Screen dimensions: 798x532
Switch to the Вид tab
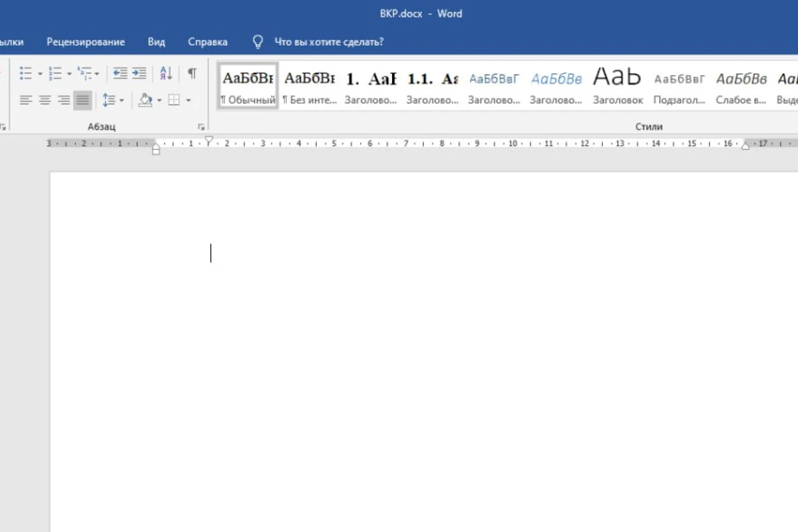tap(156, 42)
